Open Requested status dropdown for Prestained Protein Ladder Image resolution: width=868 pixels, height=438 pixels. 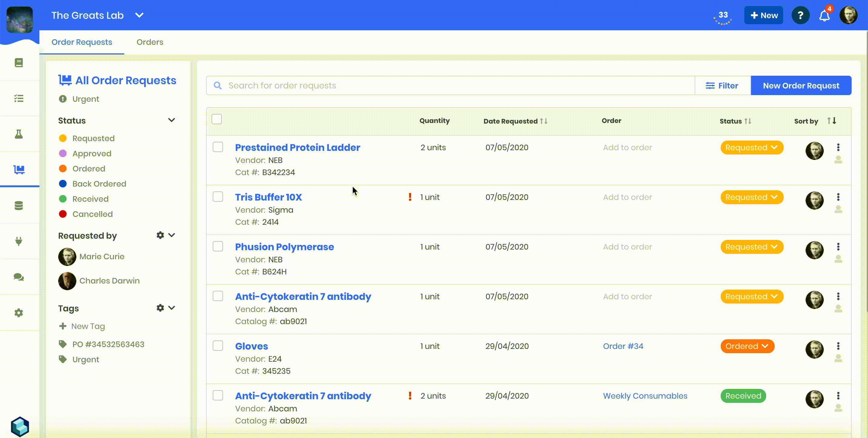point(752,148)
